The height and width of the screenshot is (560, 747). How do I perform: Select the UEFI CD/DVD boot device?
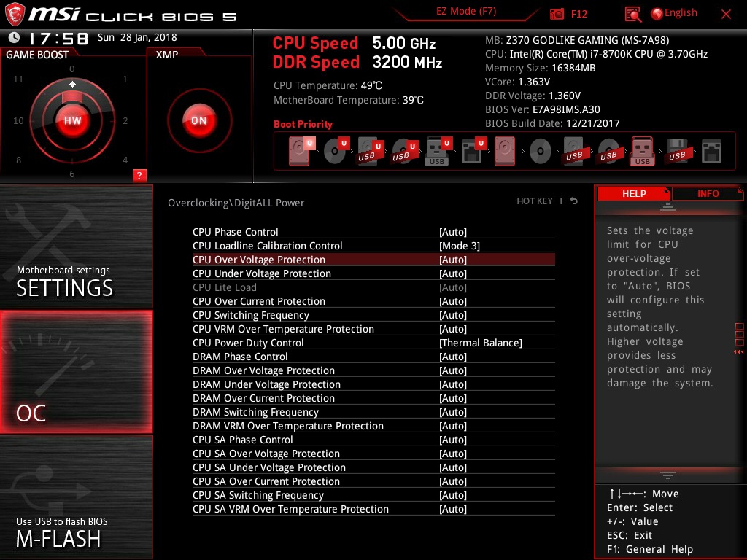point(336,151)
